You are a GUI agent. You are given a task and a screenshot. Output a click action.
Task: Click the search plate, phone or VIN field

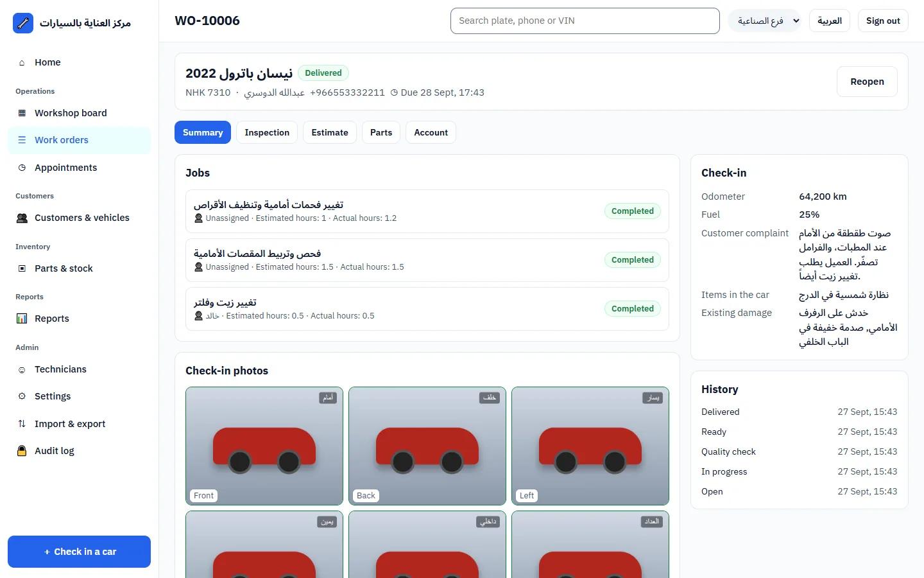585,21
